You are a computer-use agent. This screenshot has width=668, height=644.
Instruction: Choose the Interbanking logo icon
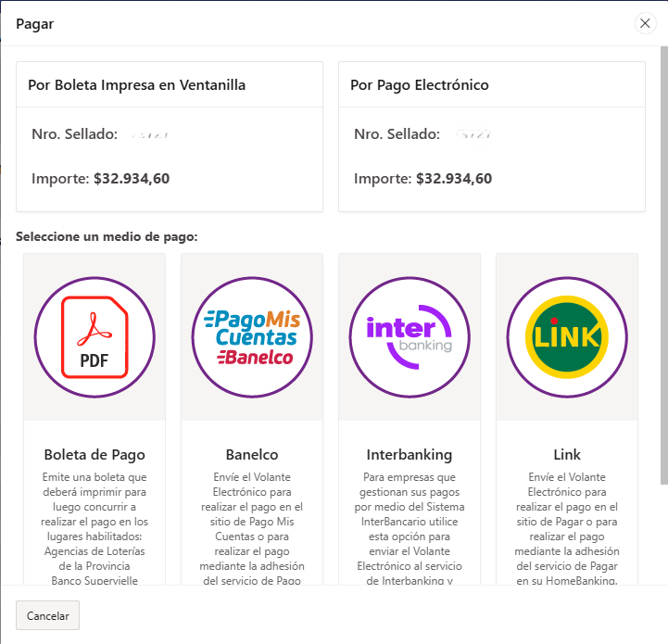click(x=410, y=336)
